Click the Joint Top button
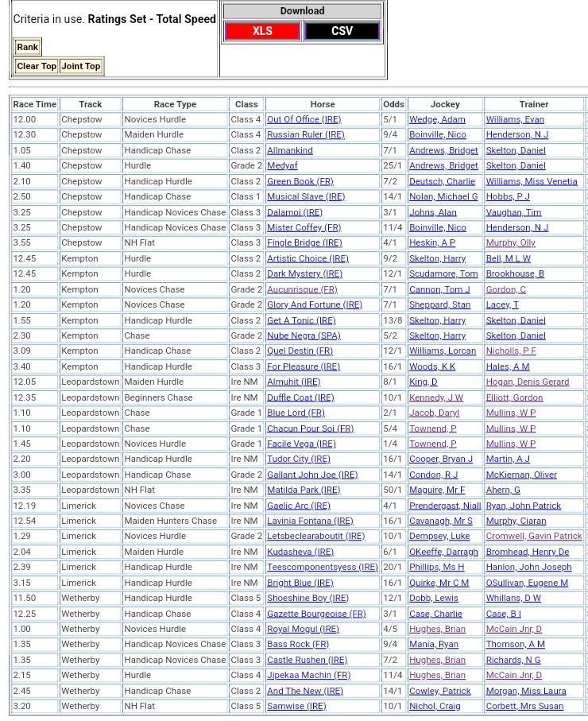 click(81, 66)
